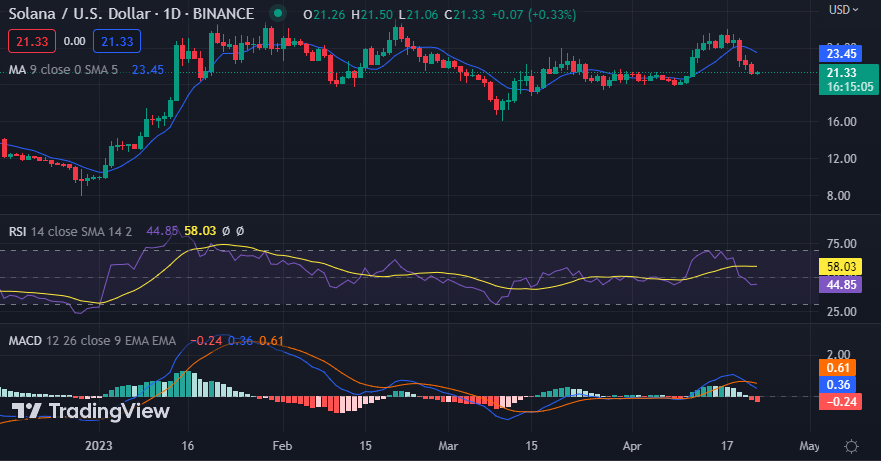Screen dimensions: 881x461
Task: Click the MACD legend signal value 0.61
Action: tap(271, 341)
